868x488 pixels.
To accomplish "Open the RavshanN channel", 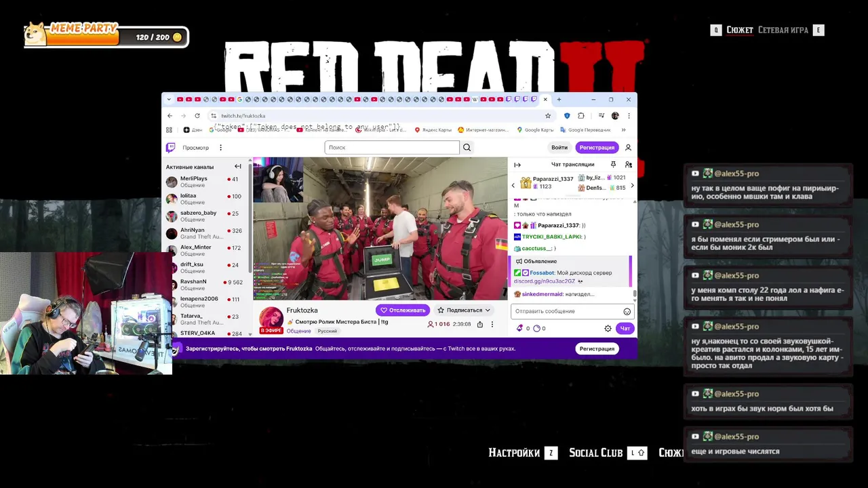I will [206, 285].
